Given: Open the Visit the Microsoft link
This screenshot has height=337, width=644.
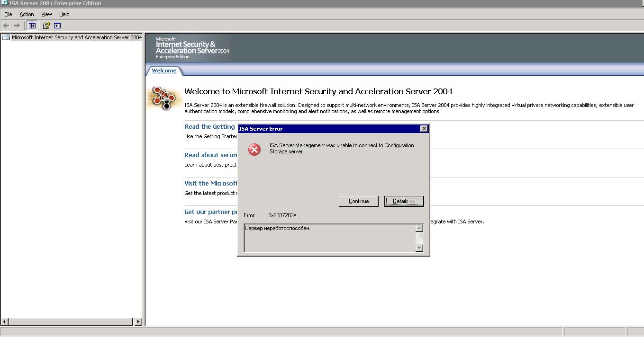Looking at the screenshot, I should click(x=211, y=183).
